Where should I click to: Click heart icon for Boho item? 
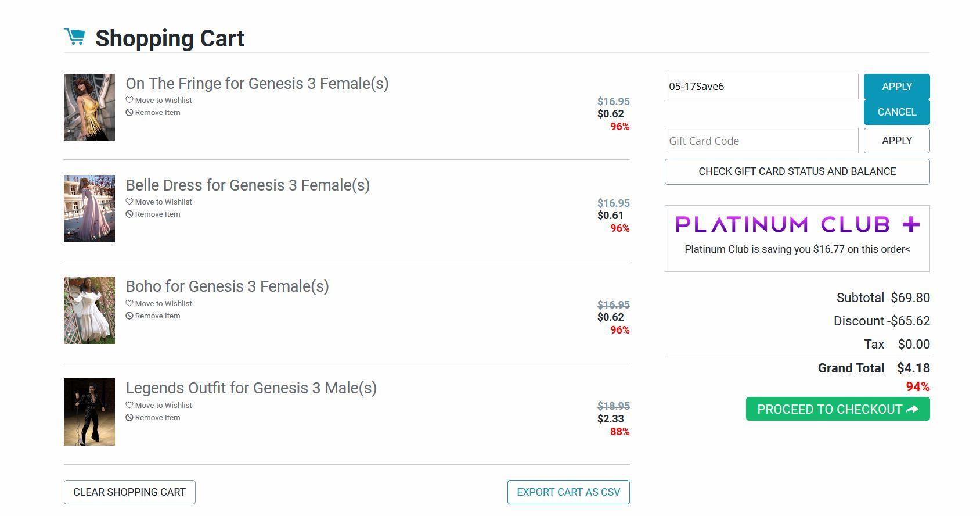(129, 303)
